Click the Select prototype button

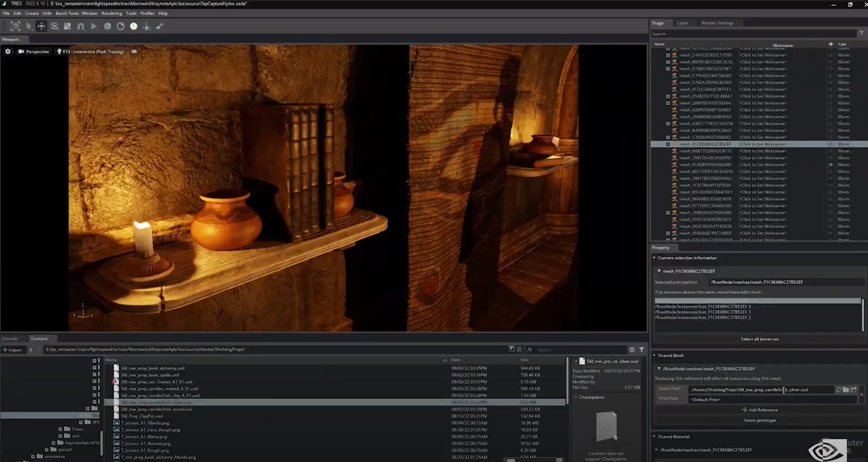click(759, 420)
